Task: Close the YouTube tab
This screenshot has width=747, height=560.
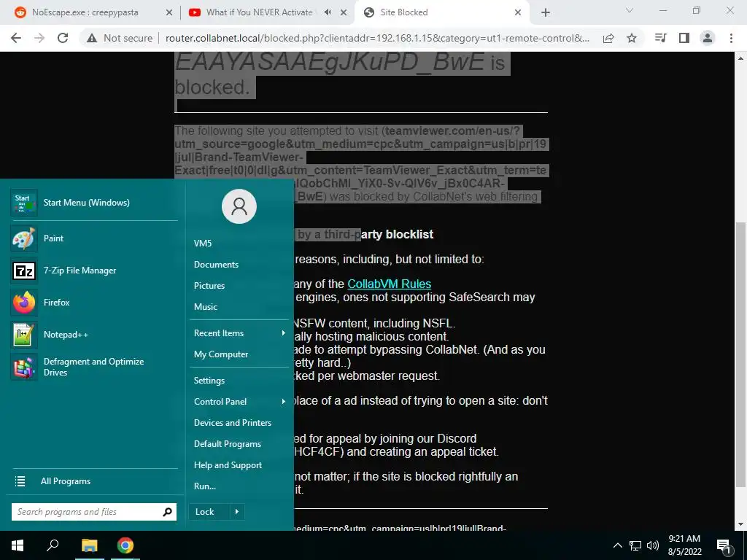Action: 344,12
